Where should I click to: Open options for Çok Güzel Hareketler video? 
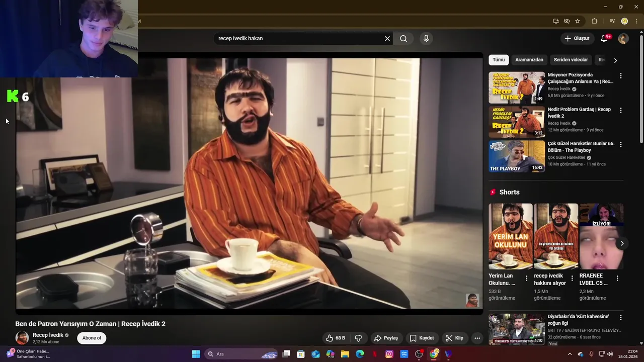(x=620, y=144)
